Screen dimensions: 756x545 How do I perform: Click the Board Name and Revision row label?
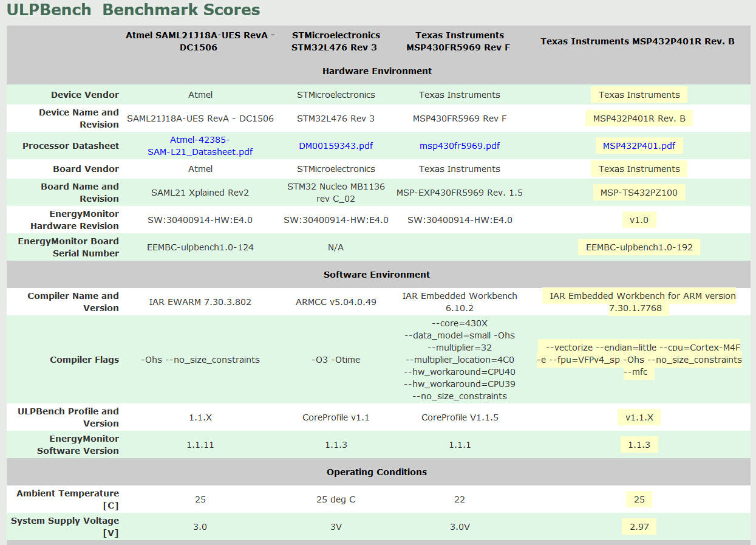(80, 193)
